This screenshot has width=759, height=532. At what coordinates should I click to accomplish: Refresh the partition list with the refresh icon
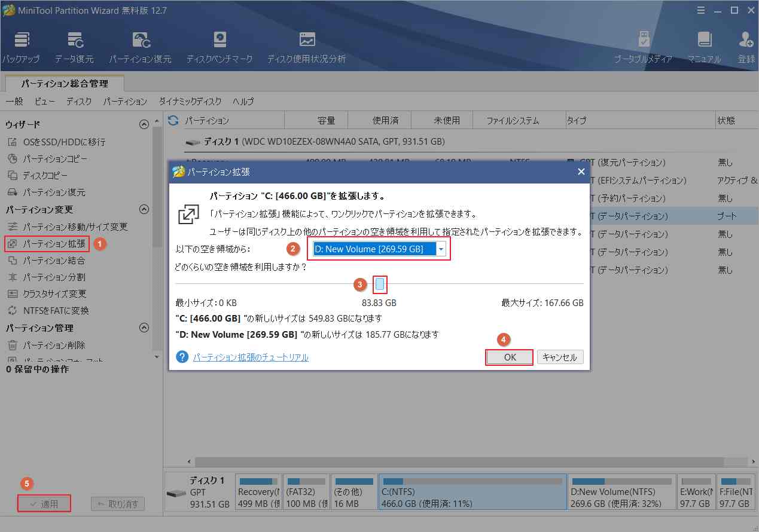pos(173,120)
